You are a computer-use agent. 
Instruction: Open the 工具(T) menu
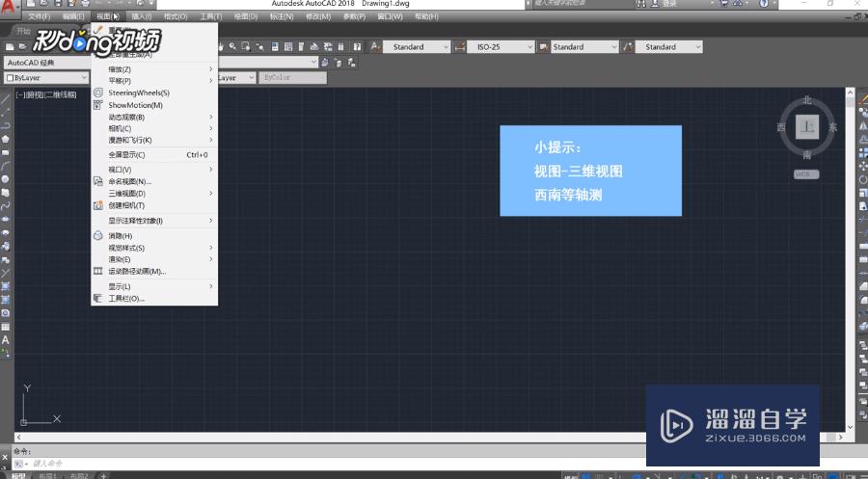[x=211, y=16]
